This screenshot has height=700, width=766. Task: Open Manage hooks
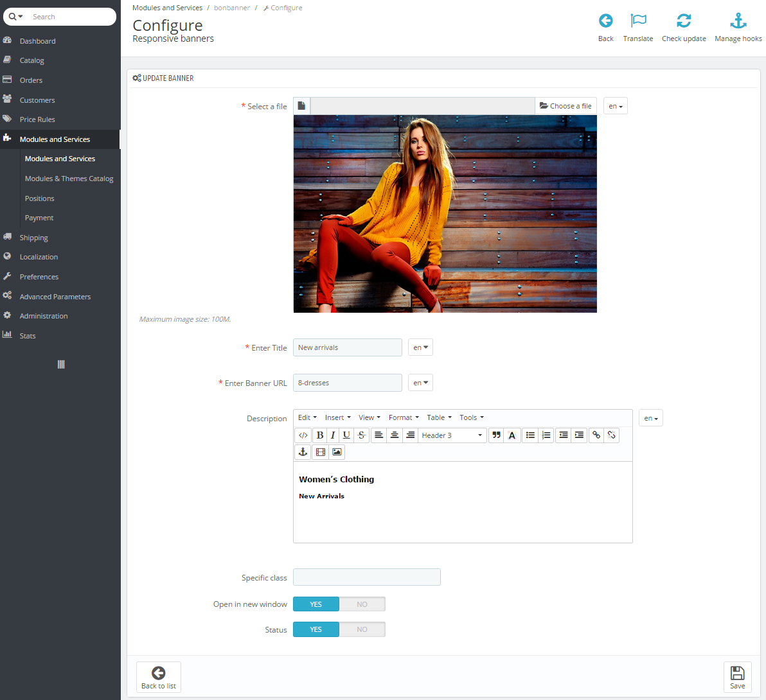(738, 26)
